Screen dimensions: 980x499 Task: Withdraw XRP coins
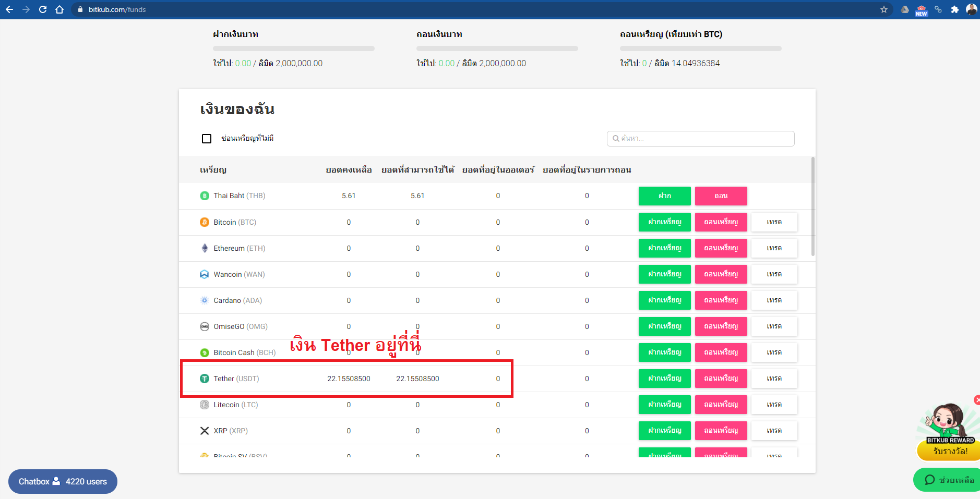721,431
